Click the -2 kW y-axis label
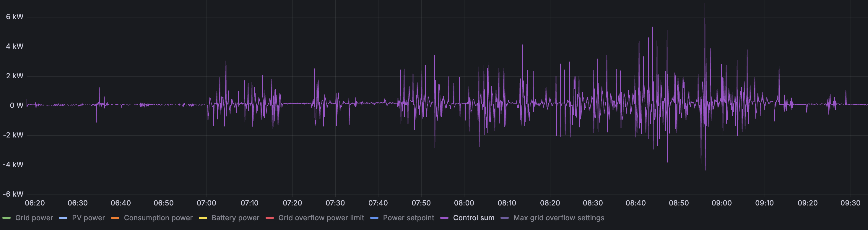 click(13, 135)
